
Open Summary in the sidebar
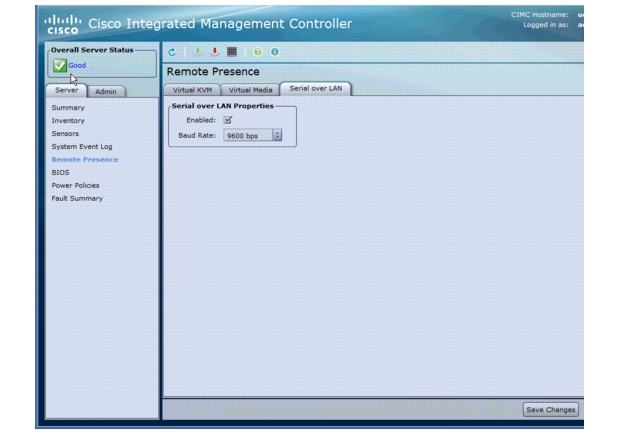[68, 108]
